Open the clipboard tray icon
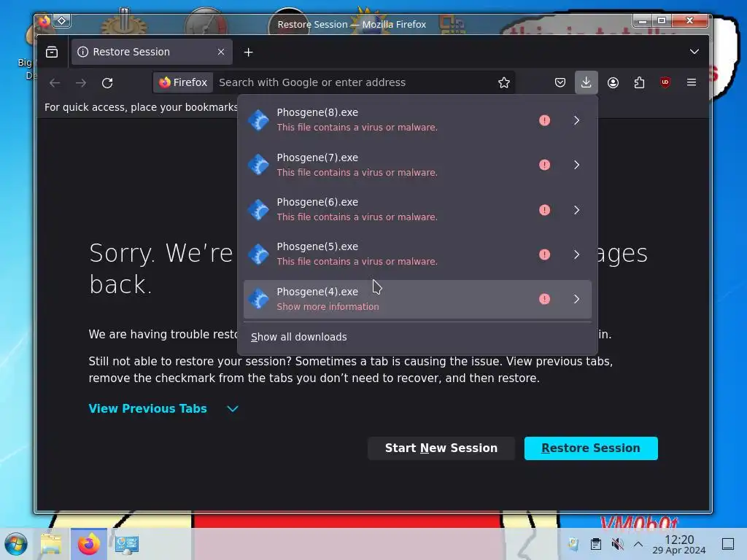Image resolution: width=747 pixels, height=560 pixels. [x=595, y=544]
